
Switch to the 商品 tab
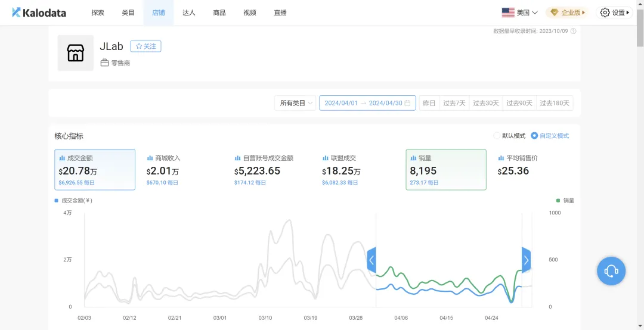pos(219,13)
